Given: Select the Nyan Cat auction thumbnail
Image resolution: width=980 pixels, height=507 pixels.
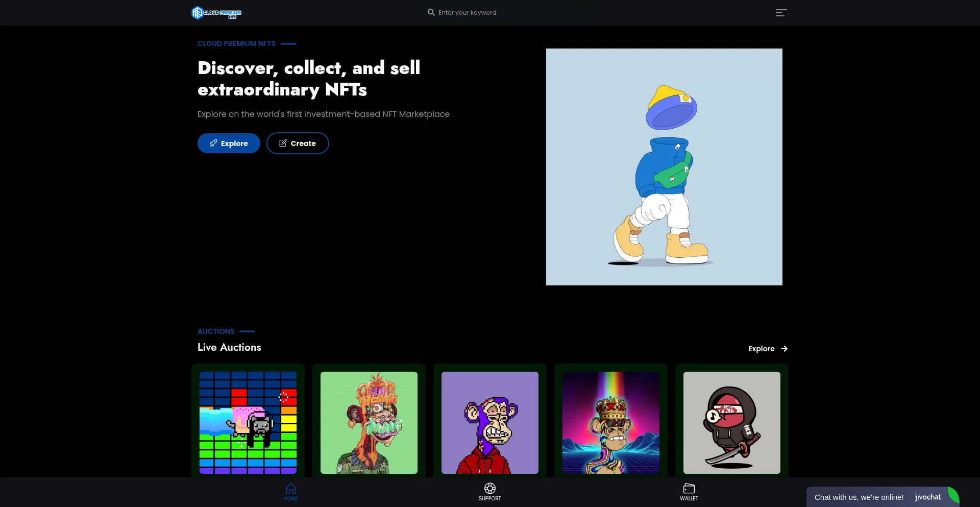Looking at the screenshot, I should (x=248, y=423).
